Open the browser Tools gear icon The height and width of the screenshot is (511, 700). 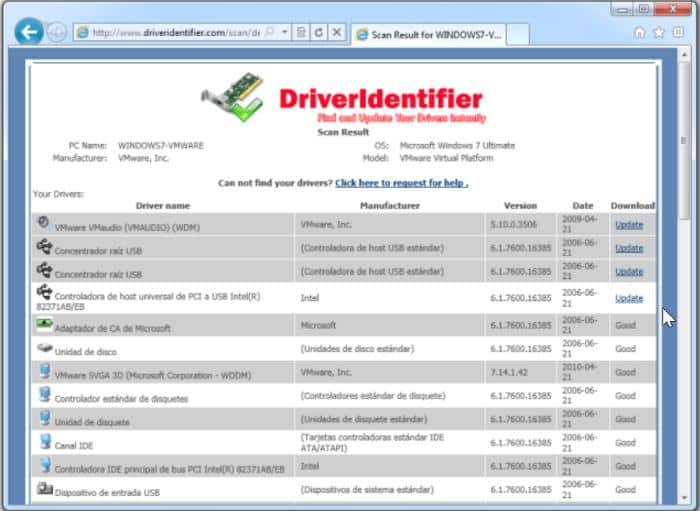[678, 32]
